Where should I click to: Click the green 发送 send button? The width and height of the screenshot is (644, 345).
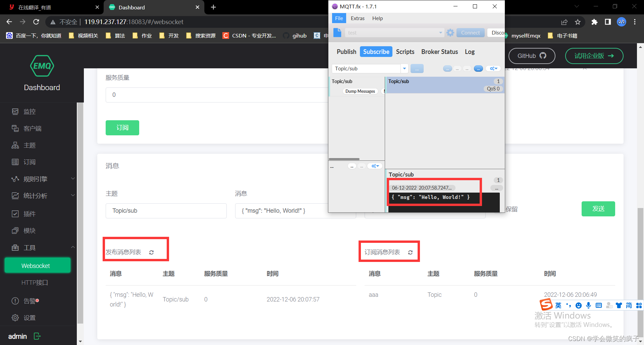tap(598, 209)
